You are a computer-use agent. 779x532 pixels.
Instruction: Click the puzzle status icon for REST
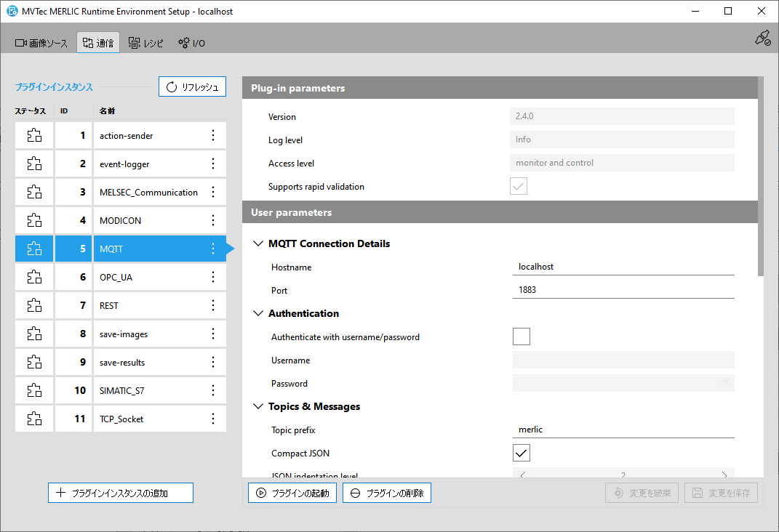[x=34, y=305]
